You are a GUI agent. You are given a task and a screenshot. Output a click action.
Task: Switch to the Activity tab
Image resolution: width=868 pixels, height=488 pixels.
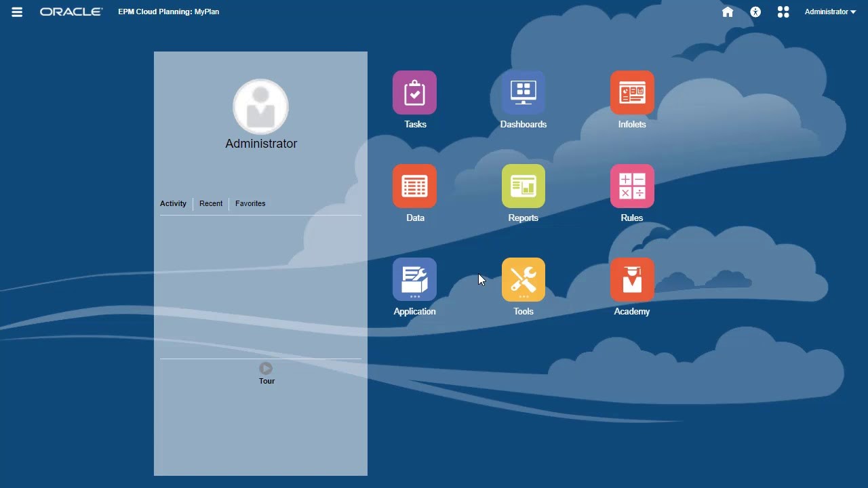(x=173, y=203)
